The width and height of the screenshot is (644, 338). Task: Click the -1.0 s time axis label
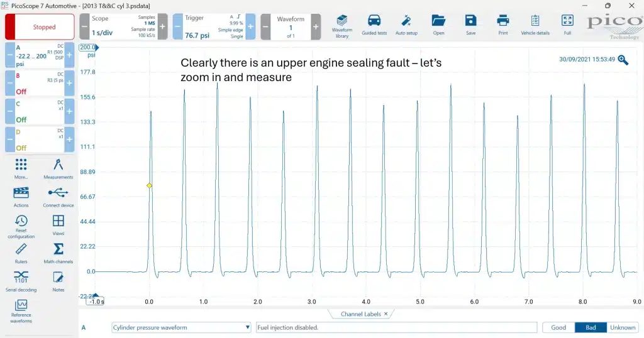96,302
